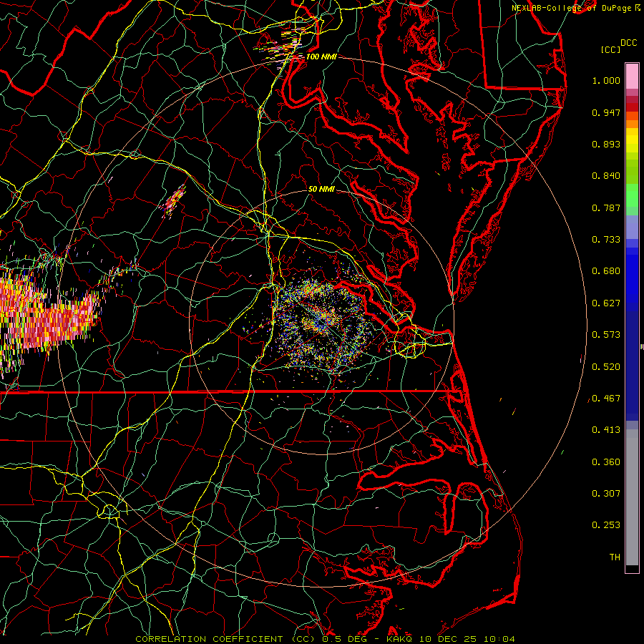Click the 0.787 scale value

[606, 208]
